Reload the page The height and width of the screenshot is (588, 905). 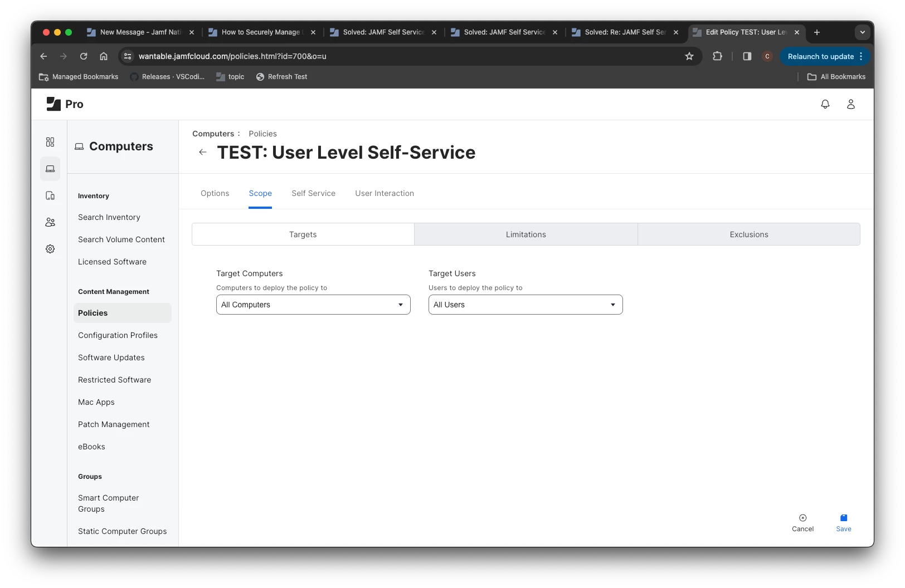tap(84, 56)
